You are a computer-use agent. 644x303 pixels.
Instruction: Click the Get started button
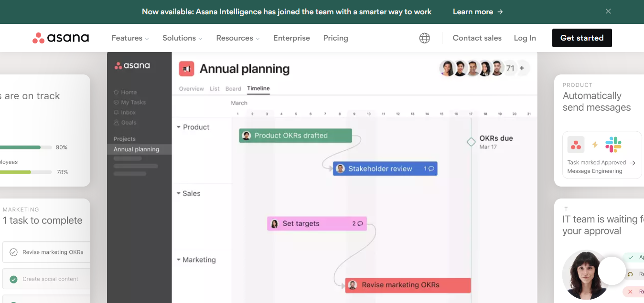(582, 38)
